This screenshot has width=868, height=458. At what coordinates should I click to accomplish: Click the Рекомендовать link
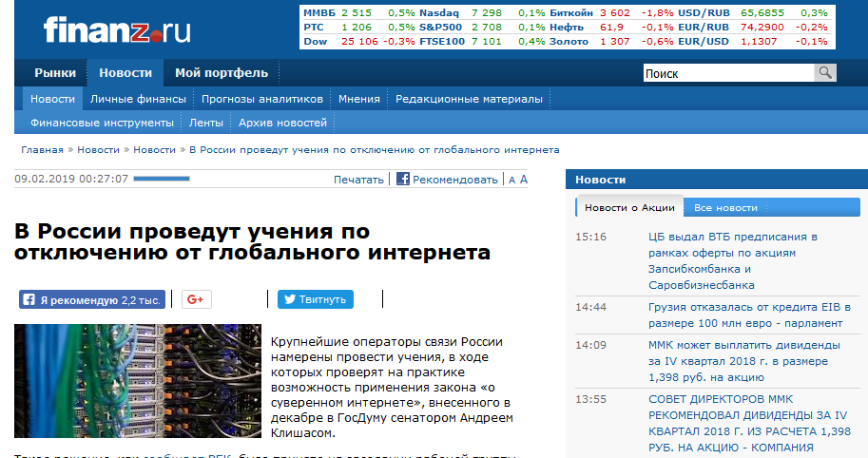point(455,180)
